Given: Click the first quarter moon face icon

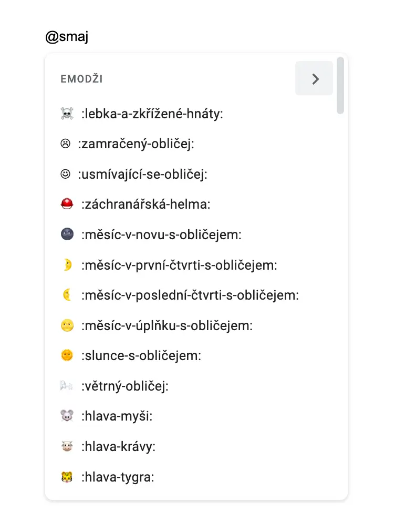Looking at the screenshot, I should pos(67,265).
